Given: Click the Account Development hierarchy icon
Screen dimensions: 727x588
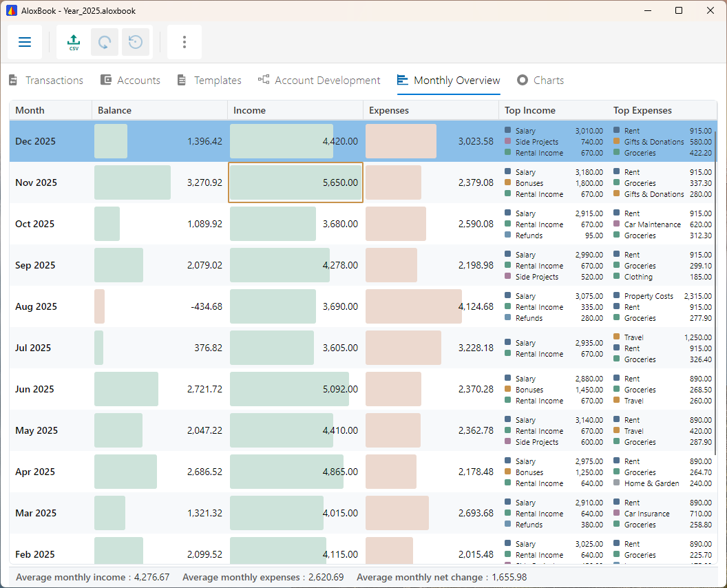Looking at the screenshot, I should point(264,79).
